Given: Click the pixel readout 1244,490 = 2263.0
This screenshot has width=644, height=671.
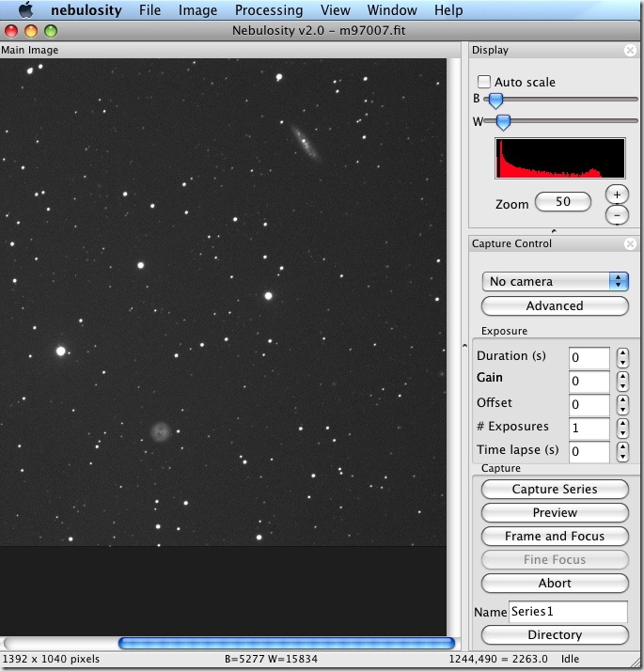Looking at the screenshot, I should 498,659.
